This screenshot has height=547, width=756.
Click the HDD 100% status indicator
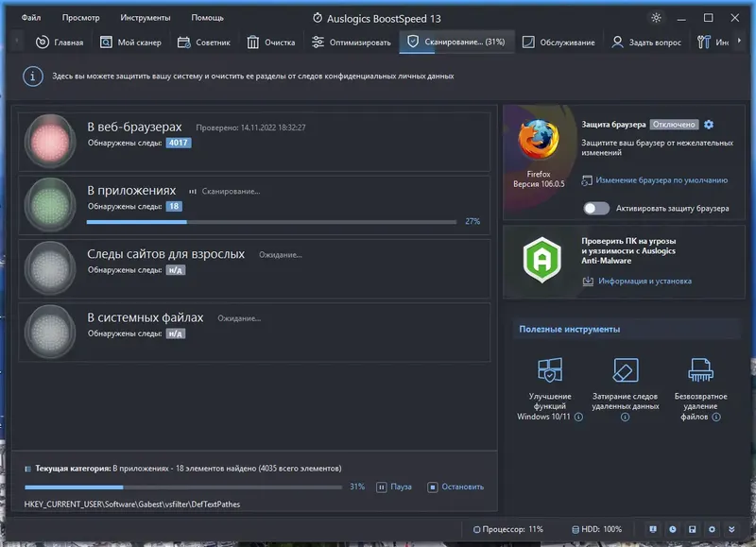(x=597, y=529)
